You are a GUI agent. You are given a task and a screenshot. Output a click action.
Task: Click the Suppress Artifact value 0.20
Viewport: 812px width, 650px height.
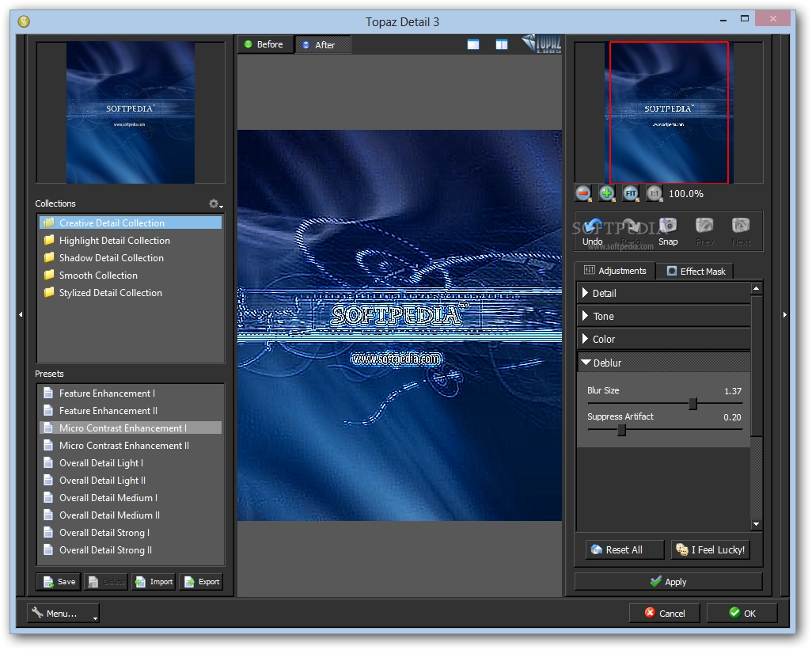732,417
